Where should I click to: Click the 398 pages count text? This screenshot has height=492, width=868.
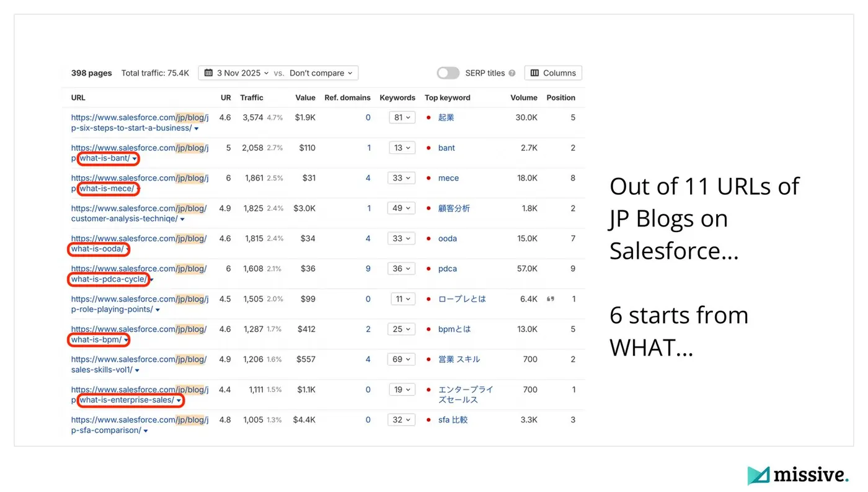(91, 73)
